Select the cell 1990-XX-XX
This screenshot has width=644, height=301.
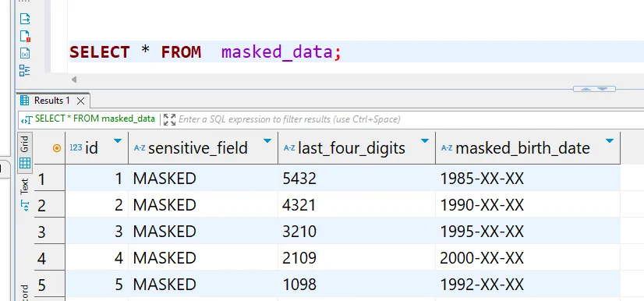[528, 204]
